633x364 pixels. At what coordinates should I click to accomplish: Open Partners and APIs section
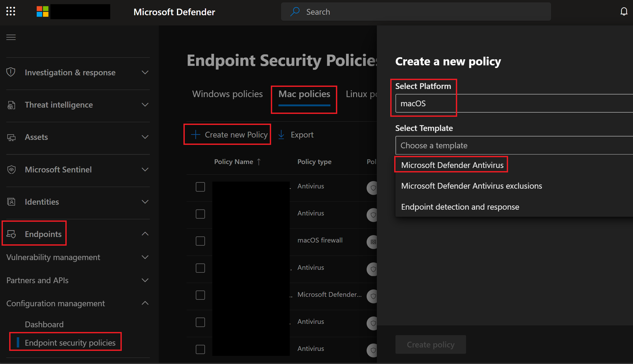click(37, 280)
